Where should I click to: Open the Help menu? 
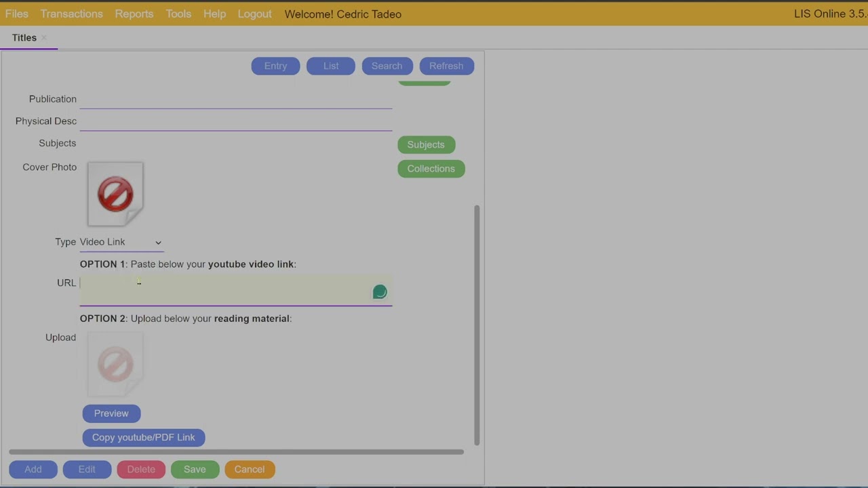[x=215, y=14]
